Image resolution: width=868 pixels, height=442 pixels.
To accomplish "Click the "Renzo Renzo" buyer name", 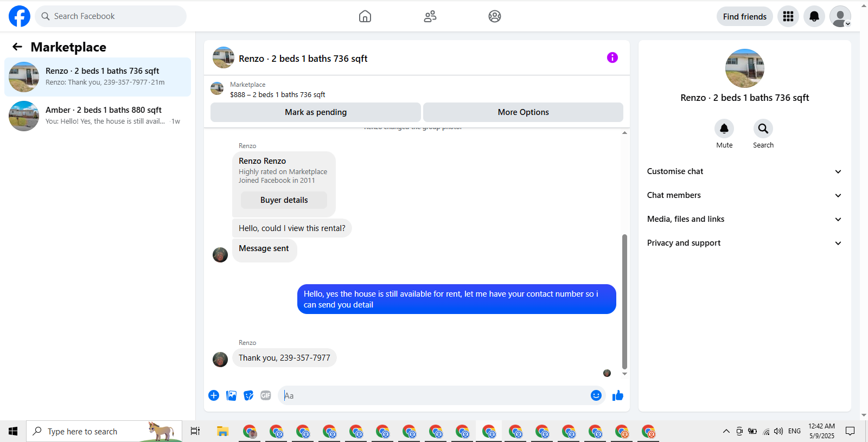I will coord(263,161).
